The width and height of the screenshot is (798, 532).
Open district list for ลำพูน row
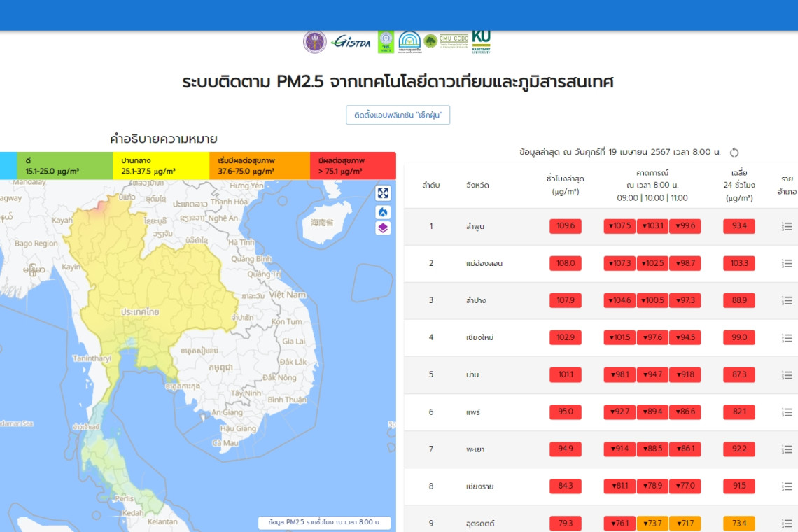787,227
